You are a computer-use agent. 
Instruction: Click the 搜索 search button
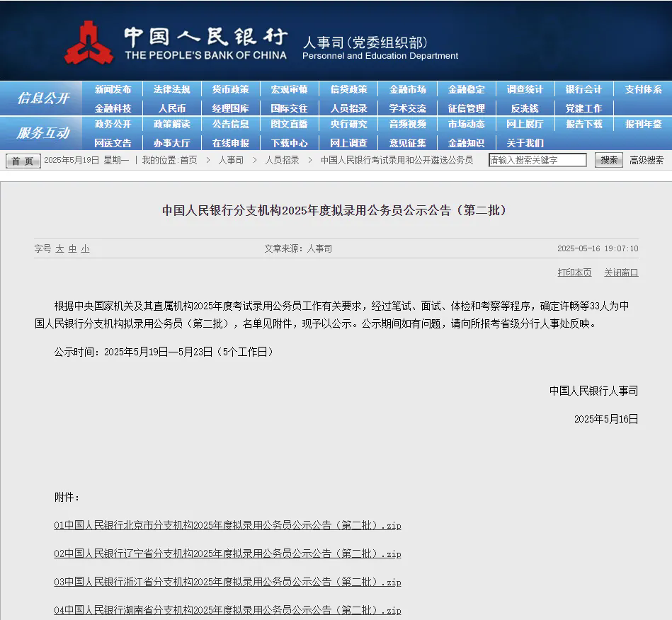point(608,160)
